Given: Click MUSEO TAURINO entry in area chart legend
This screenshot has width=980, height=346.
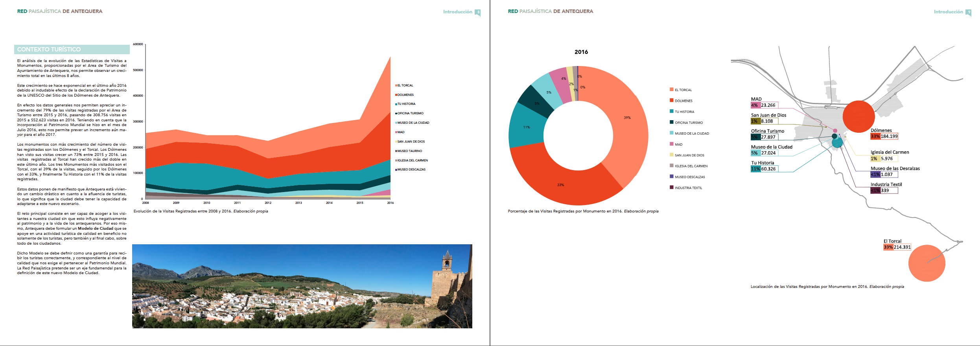Looking at the screenshot, I should 409,151.
